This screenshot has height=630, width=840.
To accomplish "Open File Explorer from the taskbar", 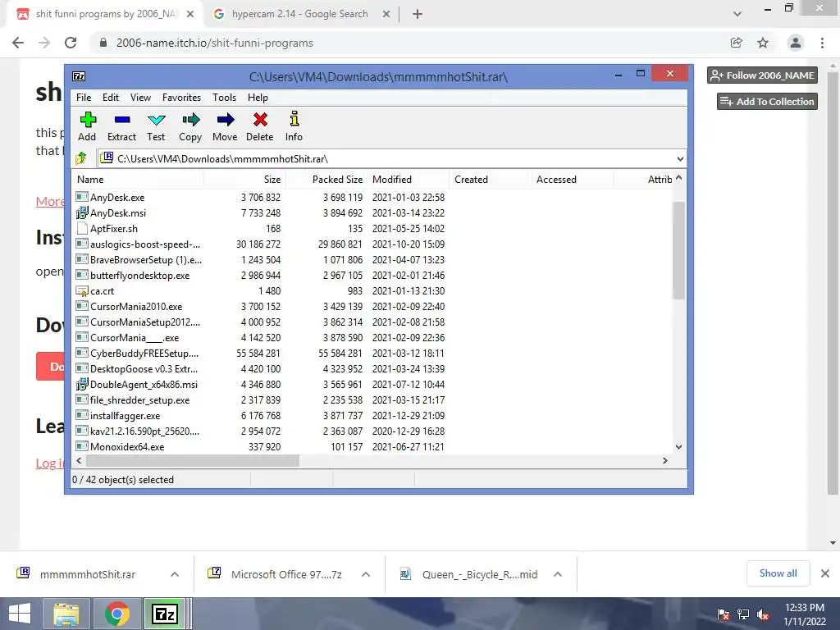I will 66,614.
